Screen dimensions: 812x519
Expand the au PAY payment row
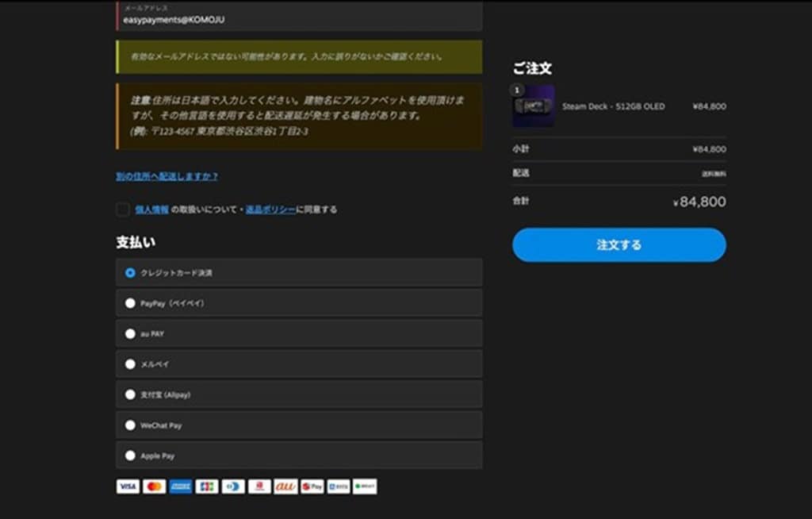[130, 333]
